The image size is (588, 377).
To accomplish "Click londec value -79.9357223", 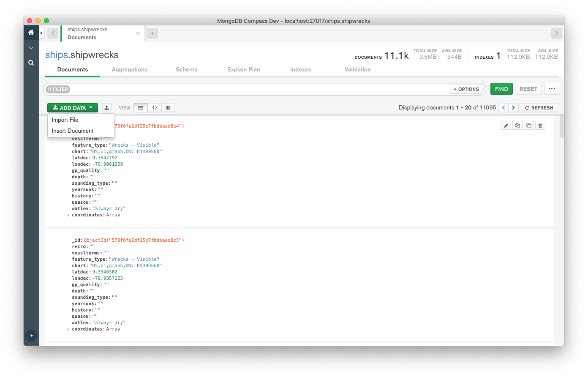I will [108, 278].
